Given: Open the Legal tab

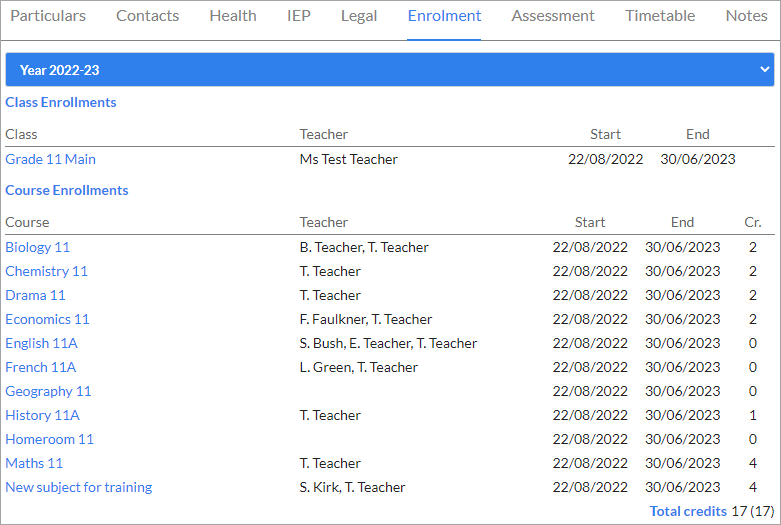Looking at the screenshot, I should (359, 16).
